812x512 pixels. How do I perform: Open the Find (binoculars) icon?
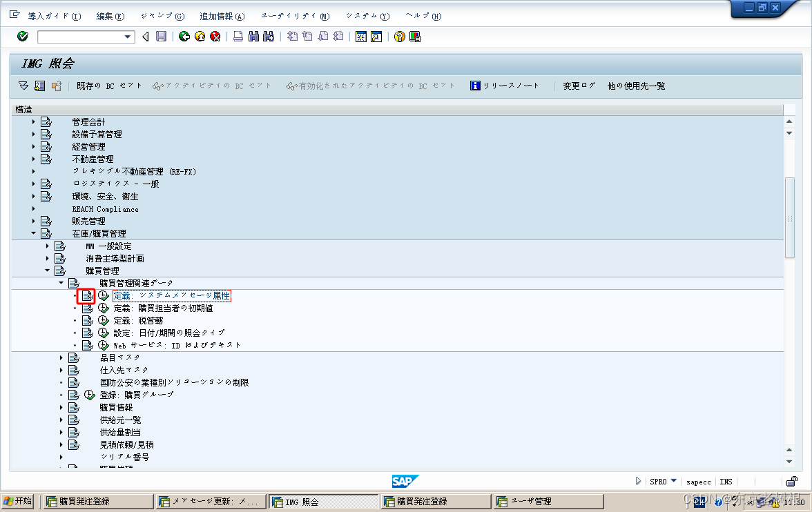coord(253,37)
